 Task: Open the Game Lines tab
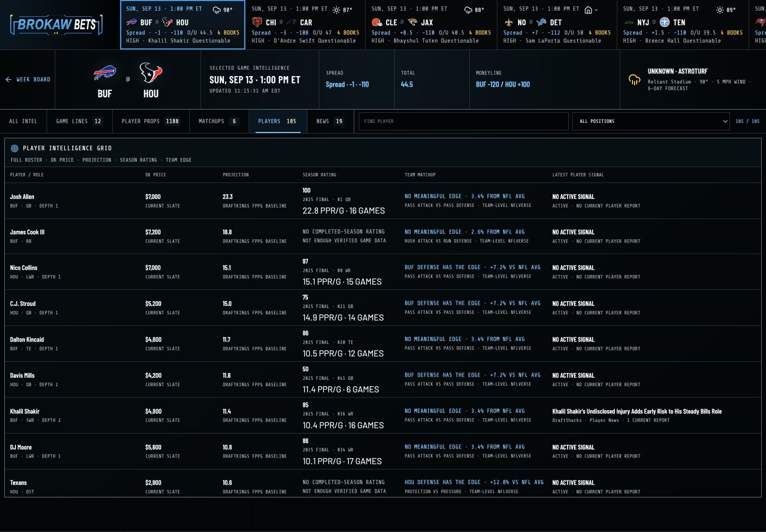[x=79, y=121]
